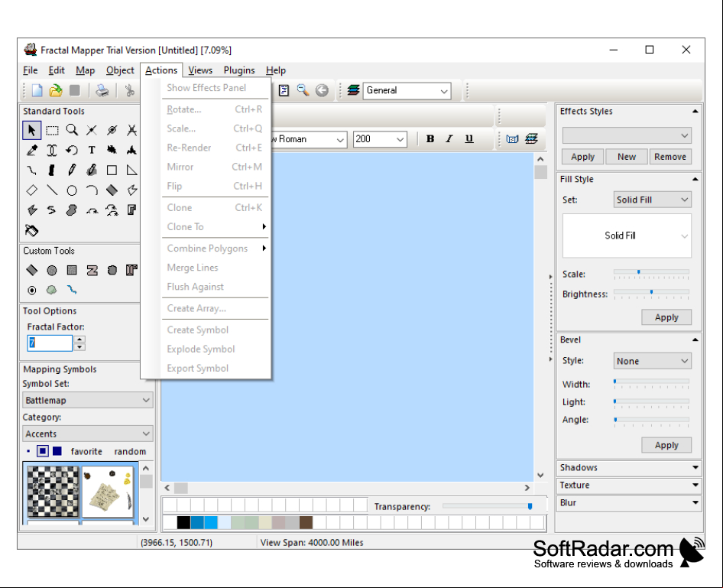Open the Map menu

(x=86, y=70)
